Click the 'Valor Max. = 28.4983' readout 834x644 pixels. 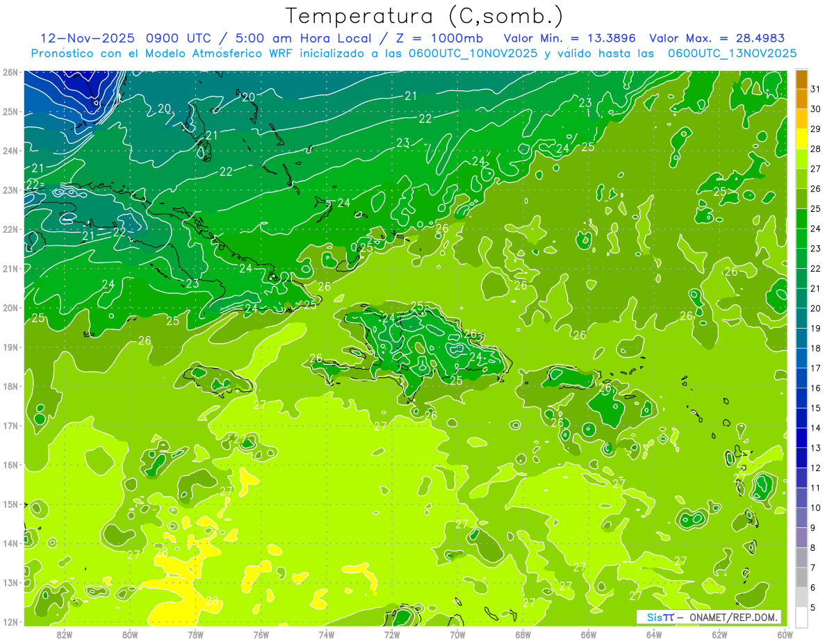click(717, 39)
